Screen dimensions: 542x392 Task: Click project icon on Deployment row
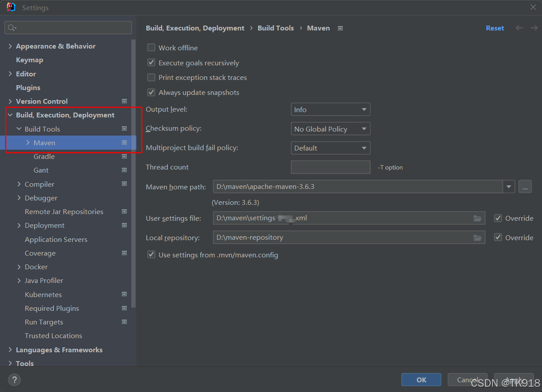pyautogui.click(x=124, y=225)
